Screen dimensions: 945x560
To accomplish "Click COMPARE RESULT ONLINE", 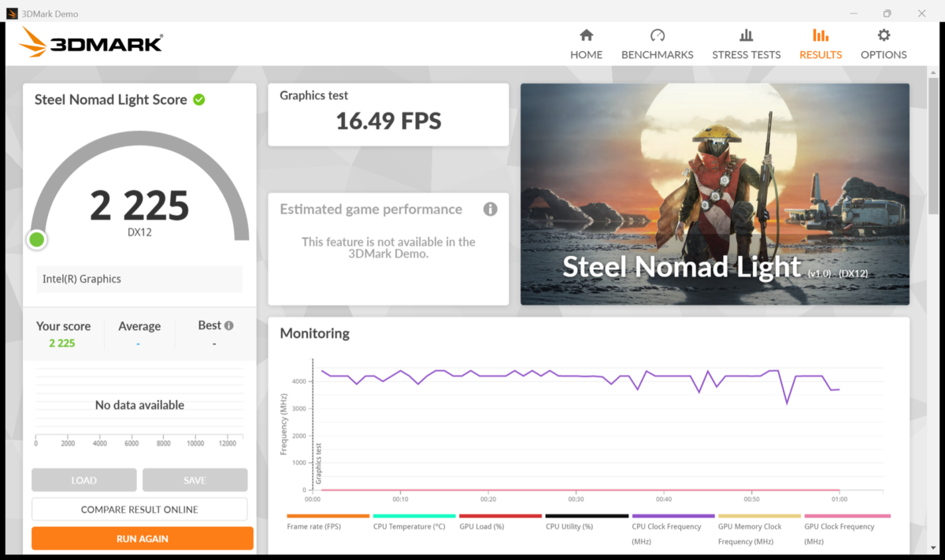I will point(139,510).
